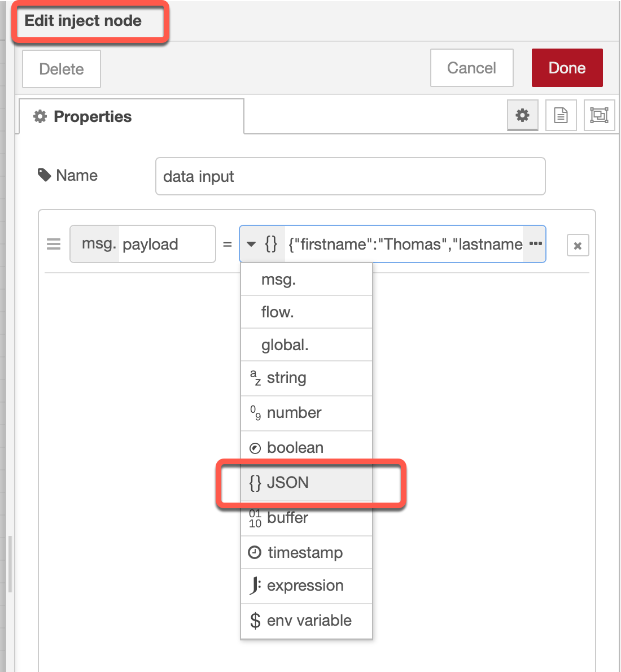Cancel editing the inject node
This screenshot has height=672, width=621.
pyautogui.click(x=471, y=68)
